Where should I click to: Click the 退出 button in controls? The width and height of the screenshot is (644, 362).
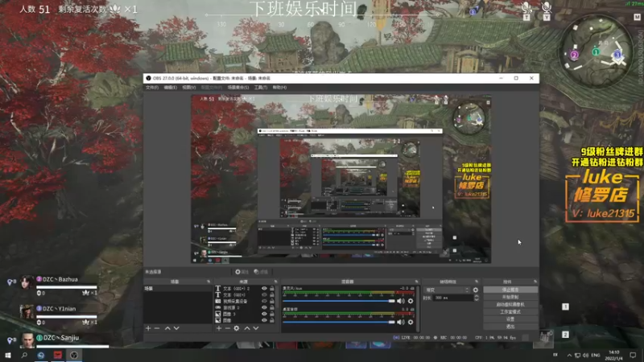point(510,327)
